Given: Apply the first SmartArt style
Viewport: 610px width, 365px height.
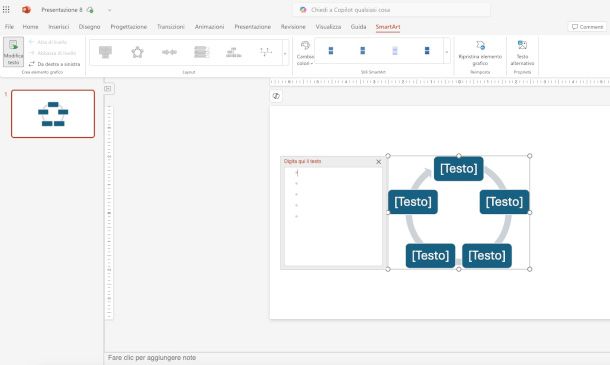Looking at the screenshot, I should 331,51.
